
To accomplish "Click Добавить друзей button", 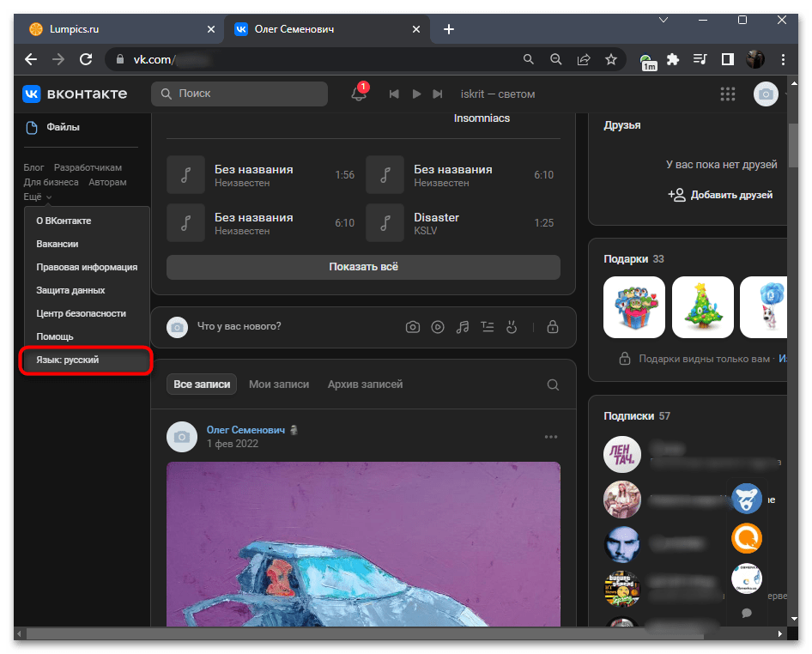I will coord(720,195).
